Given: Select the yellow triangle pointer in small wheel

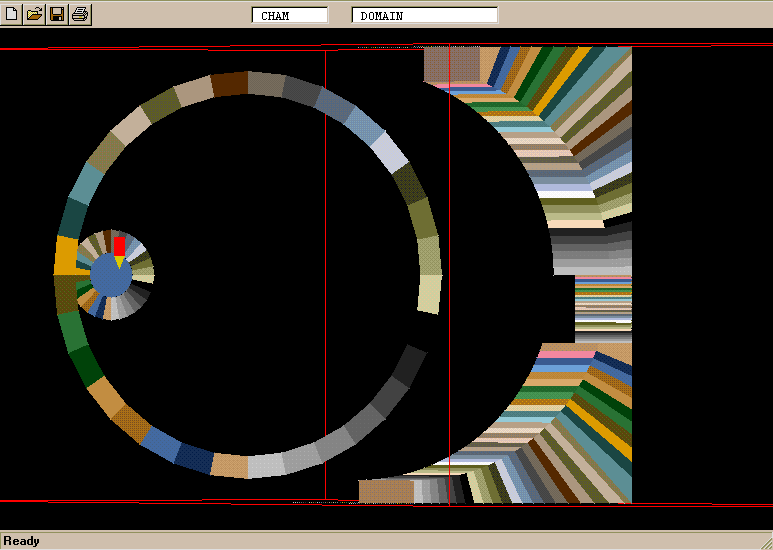Looking at the screenshot, I should tap(119, 261).
